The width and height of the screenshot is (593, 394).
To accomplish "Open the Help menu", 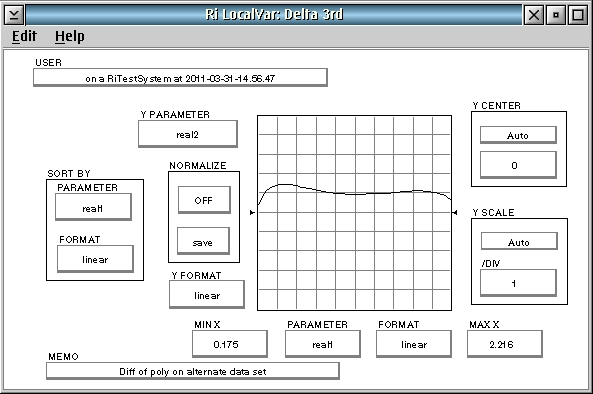I will pyautogui.click(x=70, y=36).
